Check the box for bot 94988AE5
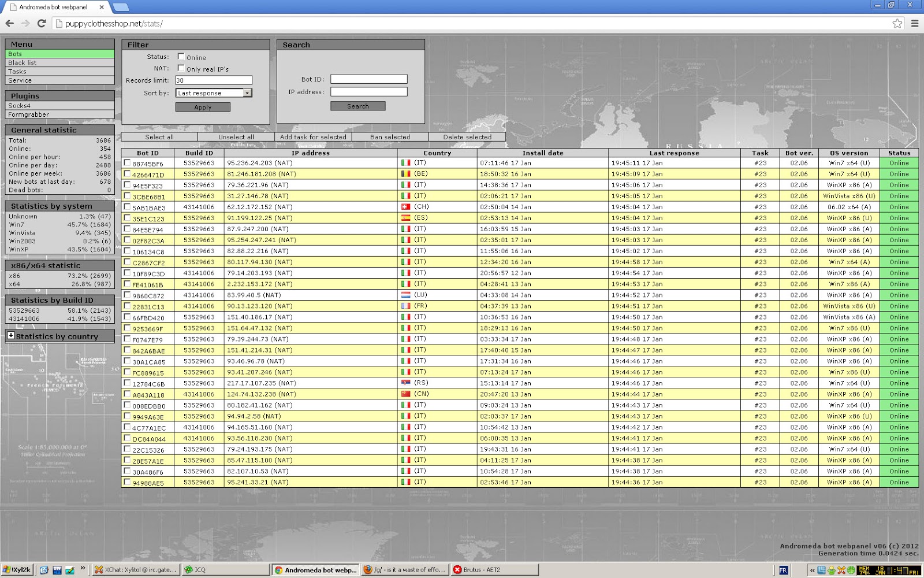This screenshot has width=924, height=578. (x=127, y=481)
